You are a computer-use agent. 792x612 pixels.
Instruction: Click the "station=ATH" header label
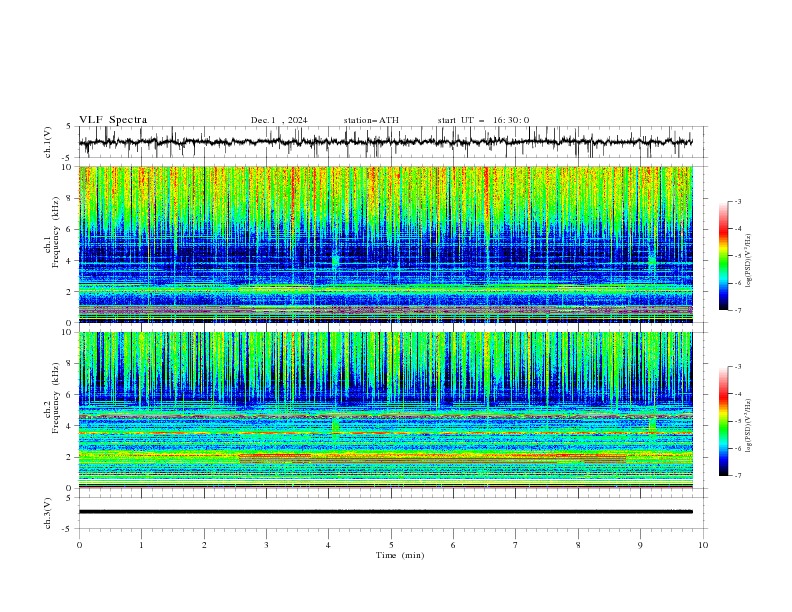coord(371,120)
